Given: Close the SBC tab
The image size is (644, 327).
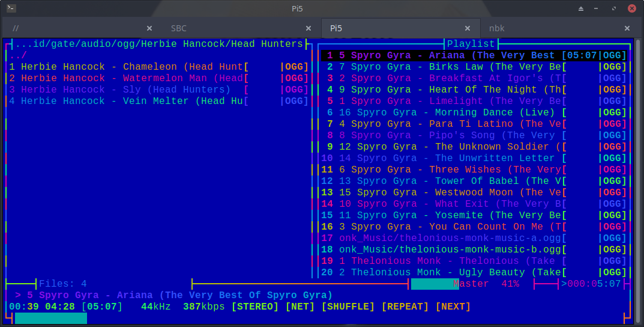Looking at the screenshot, I should point(308,28).
